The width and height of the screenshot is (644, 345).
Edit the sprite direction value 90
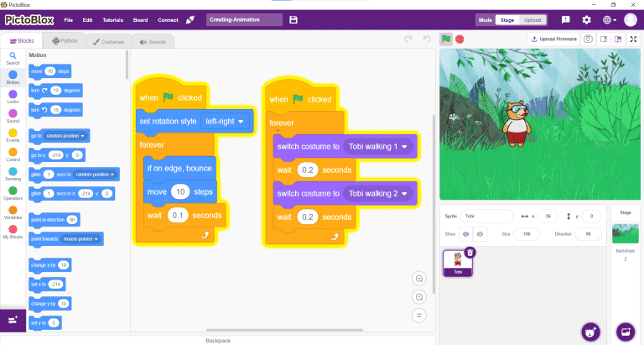[x=588, y=234]
